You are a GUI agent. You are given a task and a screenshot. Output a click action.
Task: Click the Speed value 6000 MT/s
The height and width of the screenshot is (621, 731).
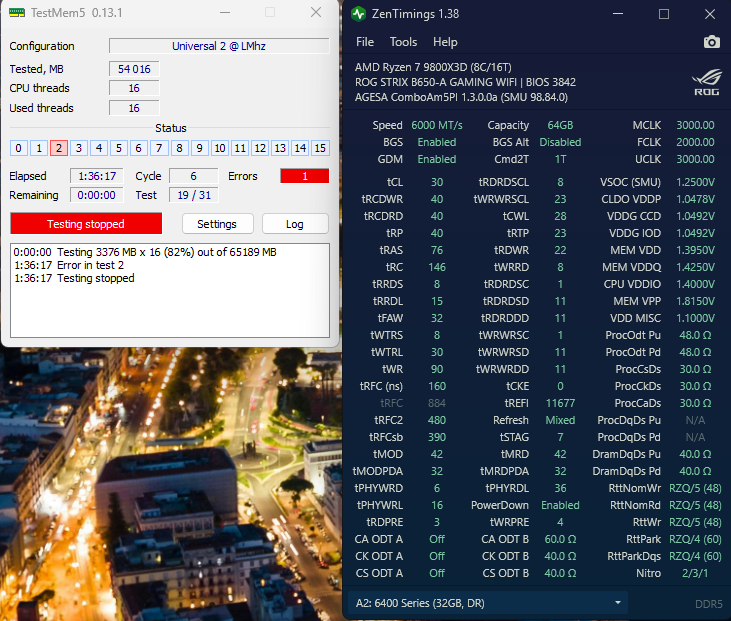437,125
